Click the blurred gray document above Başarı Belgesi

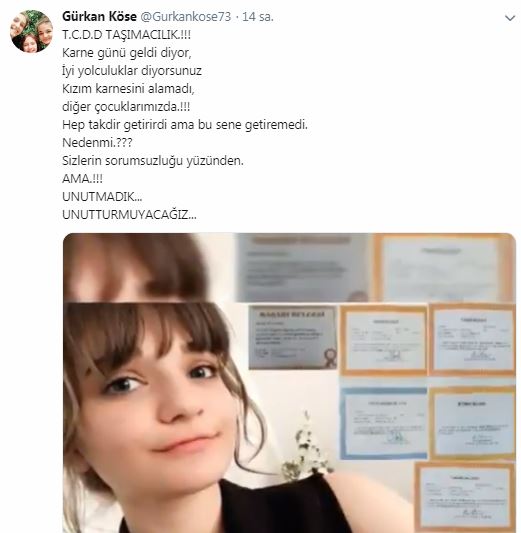point(302,268)
